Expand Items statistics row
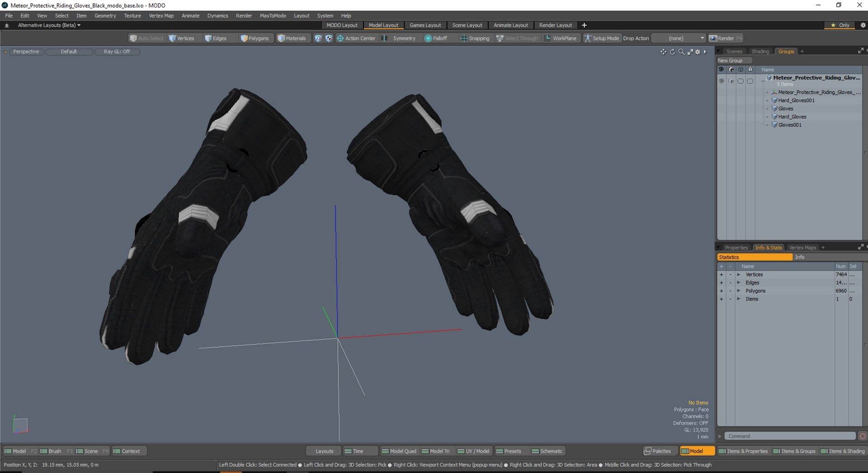Viewport: 868px width, 473px height. (x=739, y=299)
